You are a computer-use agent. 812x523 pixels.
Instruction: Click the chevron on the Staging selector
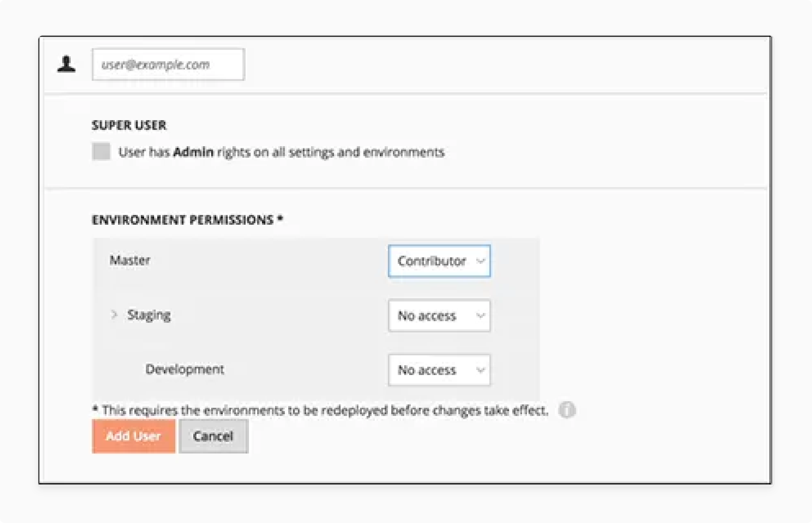click(480, 316)
